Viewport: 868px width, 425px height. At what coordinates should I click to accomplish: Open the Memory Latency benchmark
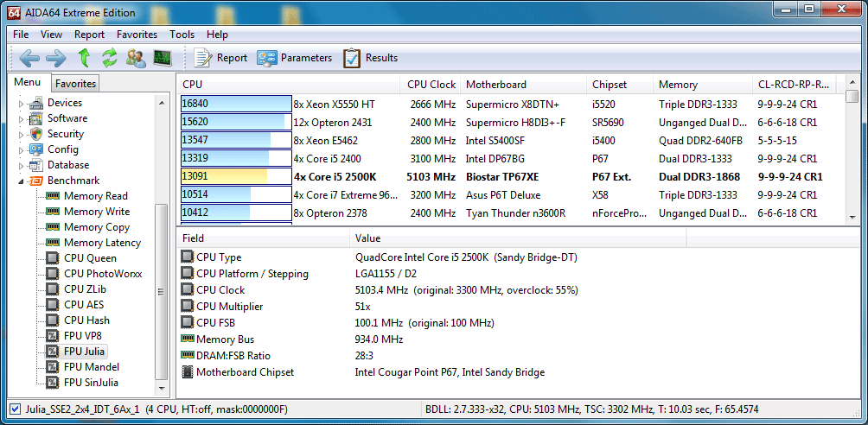pyautogui.click(x=102, y=243)
